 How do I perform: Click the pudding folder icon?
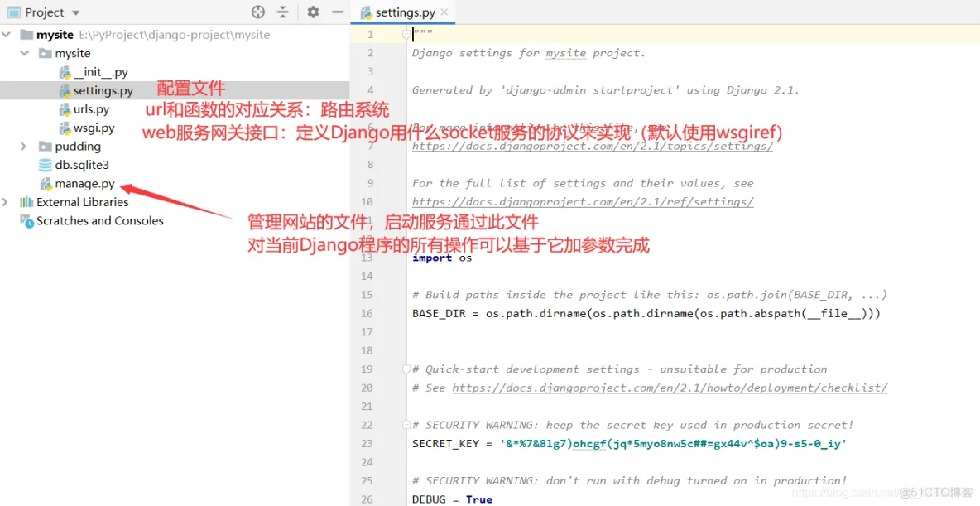(45, 147)
